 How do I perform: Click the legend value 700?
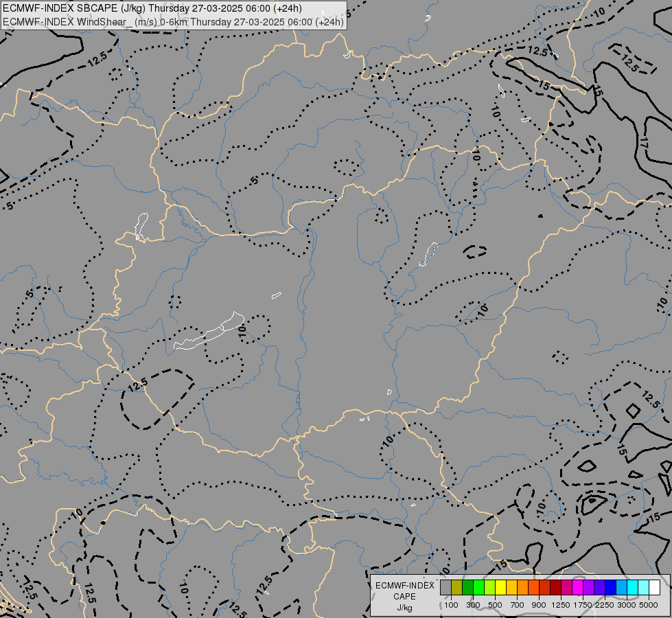(518, 605)
